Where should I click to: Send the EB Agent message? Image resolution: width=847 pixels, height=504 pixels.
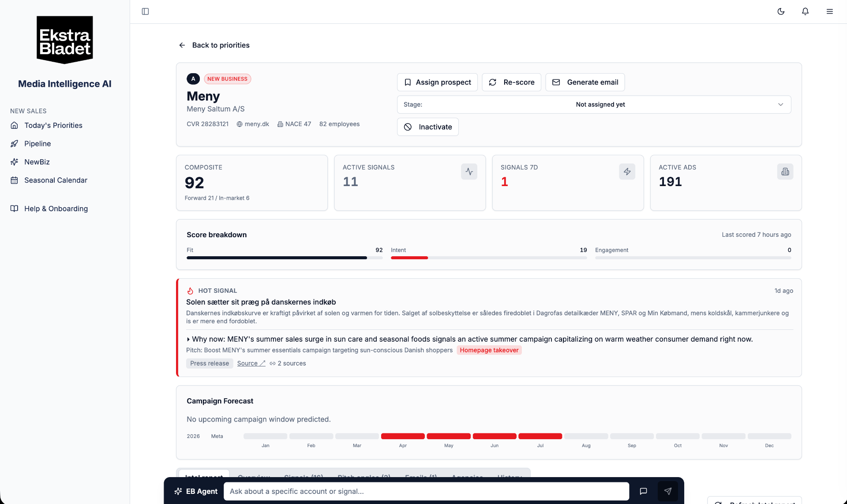[x=668, y=492]
